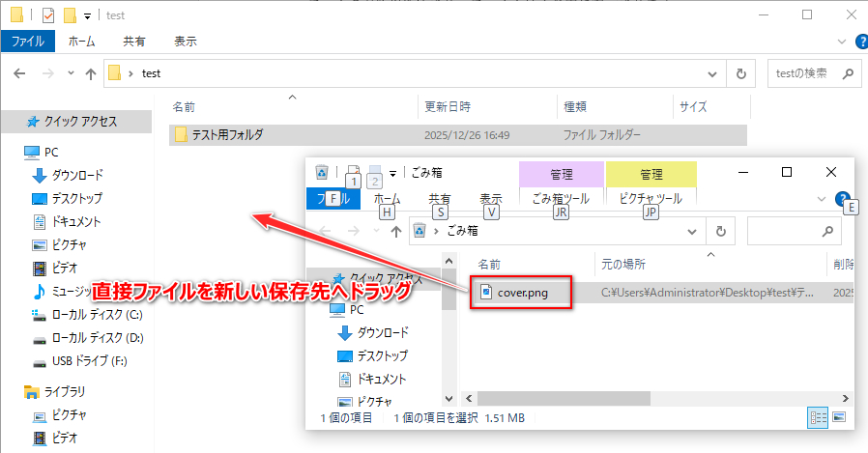Screen dimensions: 868x453
Task: Open ピクチャ ツール ribbon tab
Action: pyautogui.click(x=651, y=199)
